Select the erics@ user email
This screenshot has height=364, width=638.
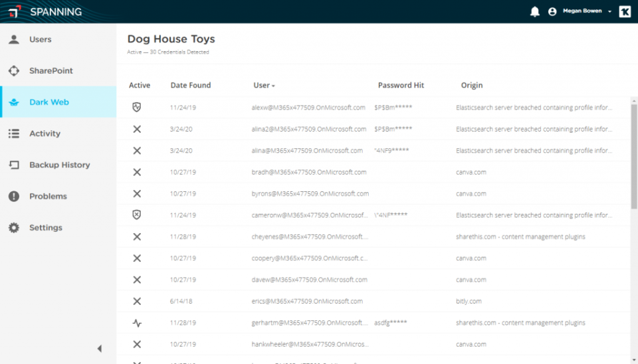click(307, 302)
